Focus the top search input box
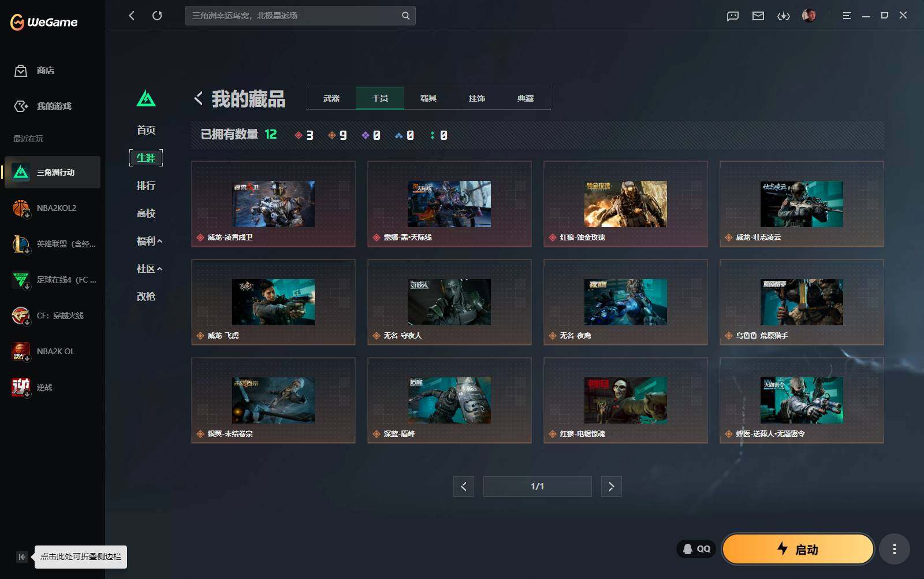Viewport: 924px width, 579px height. [300, 16]
